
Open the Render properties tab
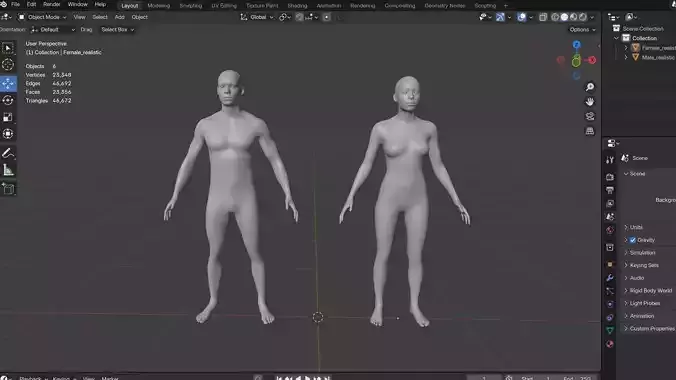610,177
